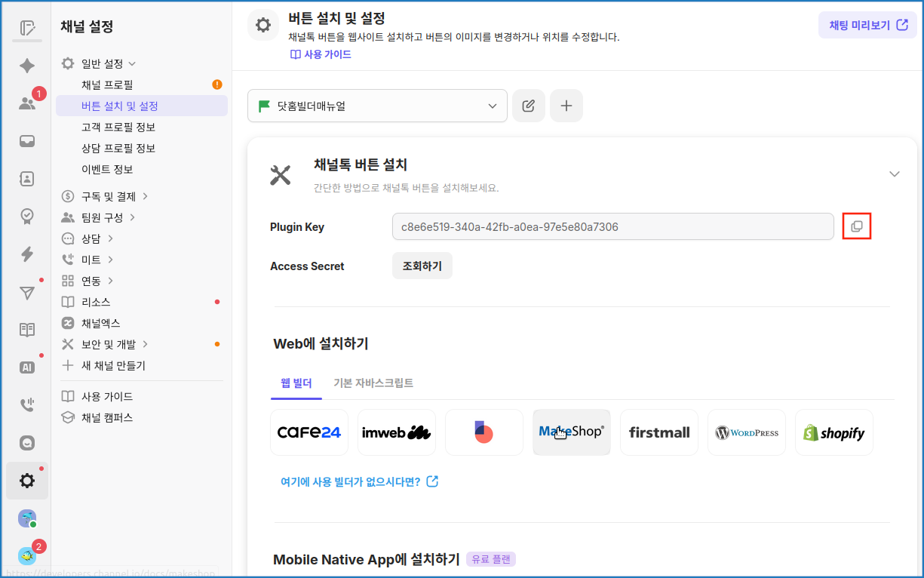Open the 닷홈빌더매뉴얼 channel dropdown
This screenshot has height=578, width=924.
click(377, 106)
